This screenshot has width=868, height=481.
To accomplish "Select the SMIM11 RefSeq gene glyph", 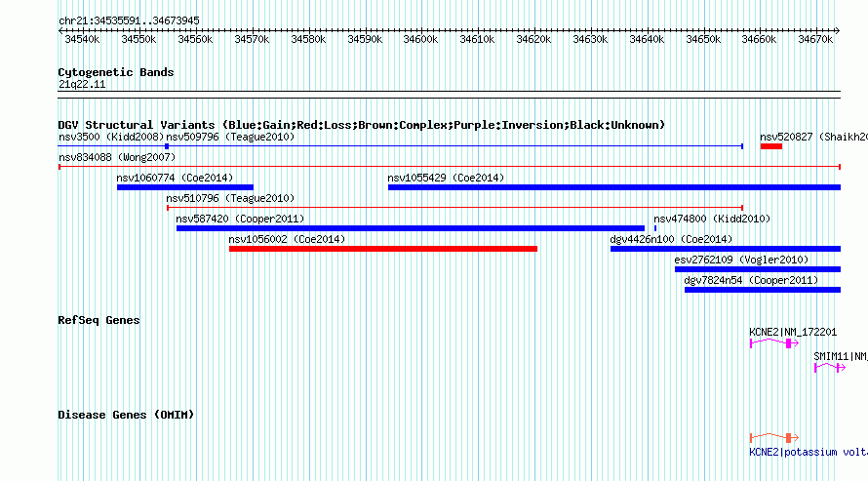I will point(830,367).
